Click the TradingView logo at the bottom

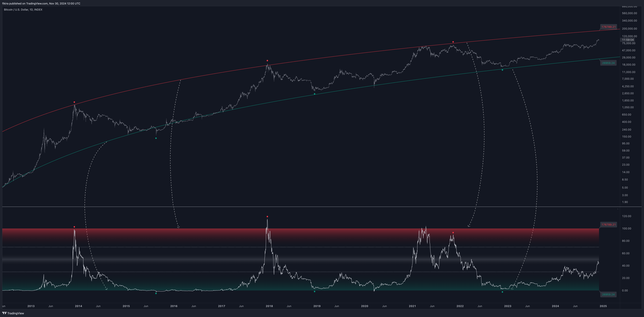point(13,313)
